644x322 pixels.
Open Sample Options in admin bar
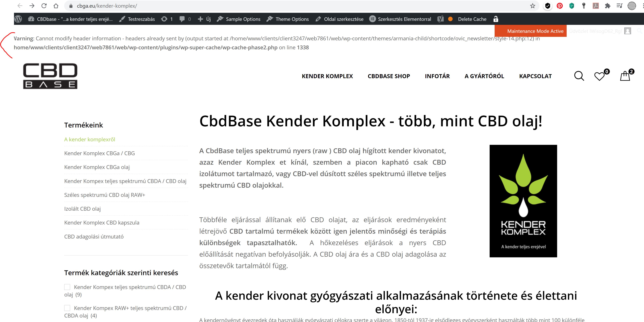(239, 19)
